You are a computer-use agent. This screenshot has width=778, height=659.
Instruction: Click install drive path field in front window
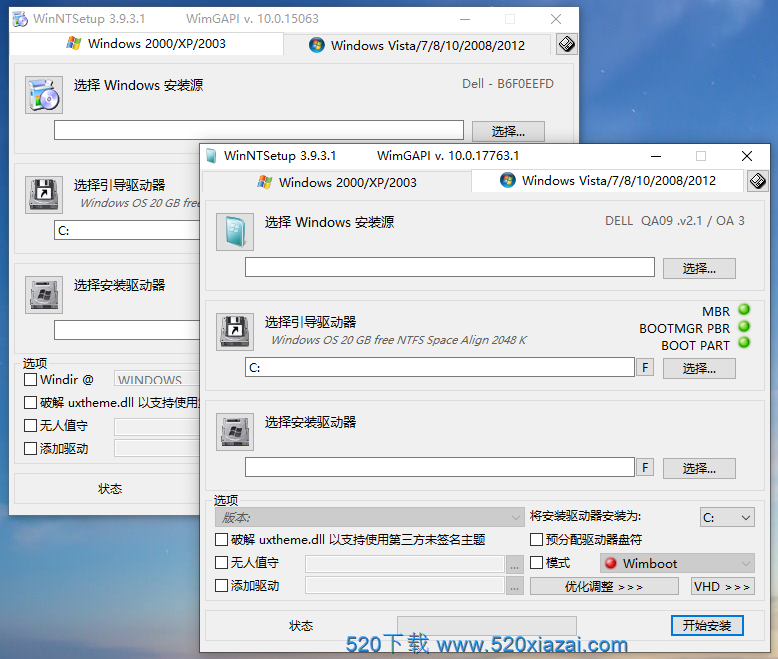[x=440, y=467]
